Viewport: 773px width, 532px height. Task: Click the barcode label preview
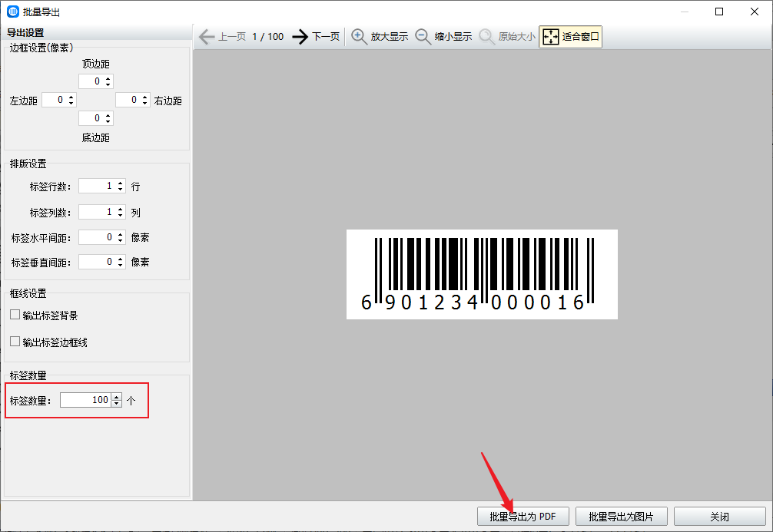click(482, 274)
